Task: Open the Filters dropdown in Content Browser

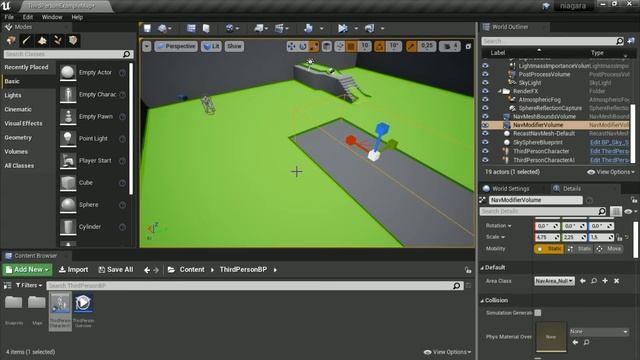Action: 29,285
